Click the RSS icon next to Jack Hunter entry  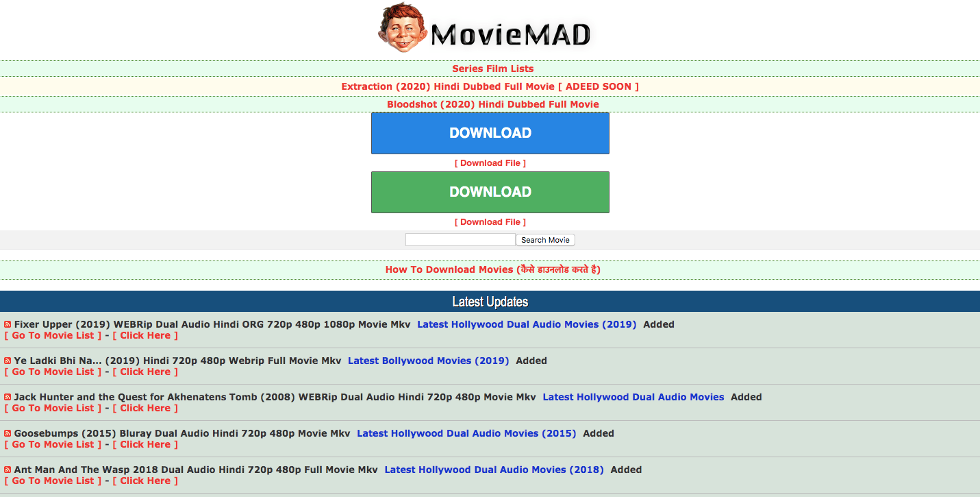point(7,396)
